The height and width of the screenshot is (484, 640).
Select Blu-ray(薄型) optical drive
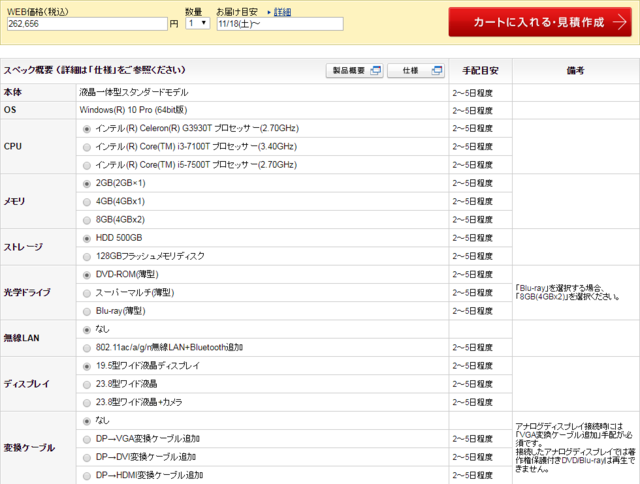pos(87,312)
